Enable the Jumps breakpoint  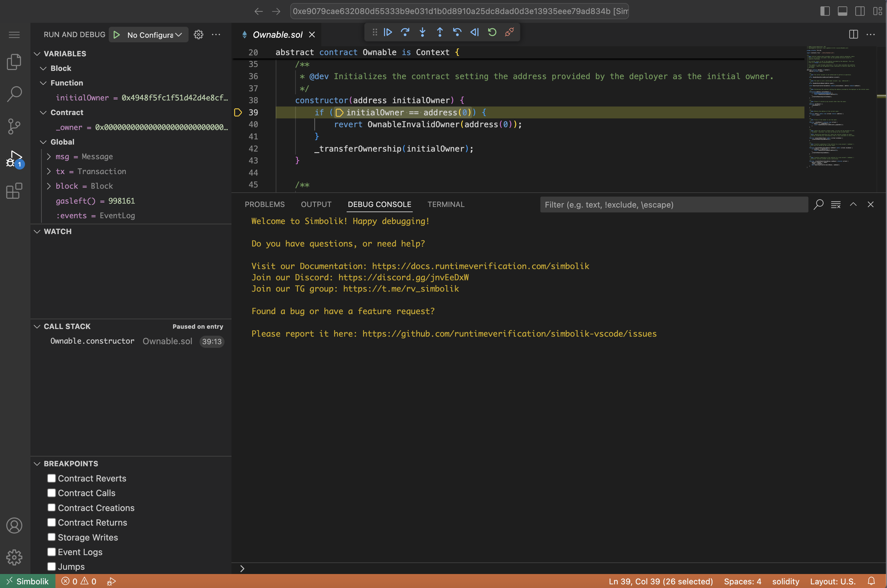coord(51,566)
